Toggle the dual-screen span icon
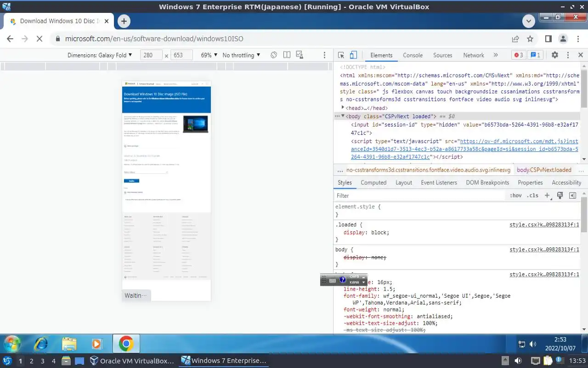The image size is (588, 368). [287, 55]
